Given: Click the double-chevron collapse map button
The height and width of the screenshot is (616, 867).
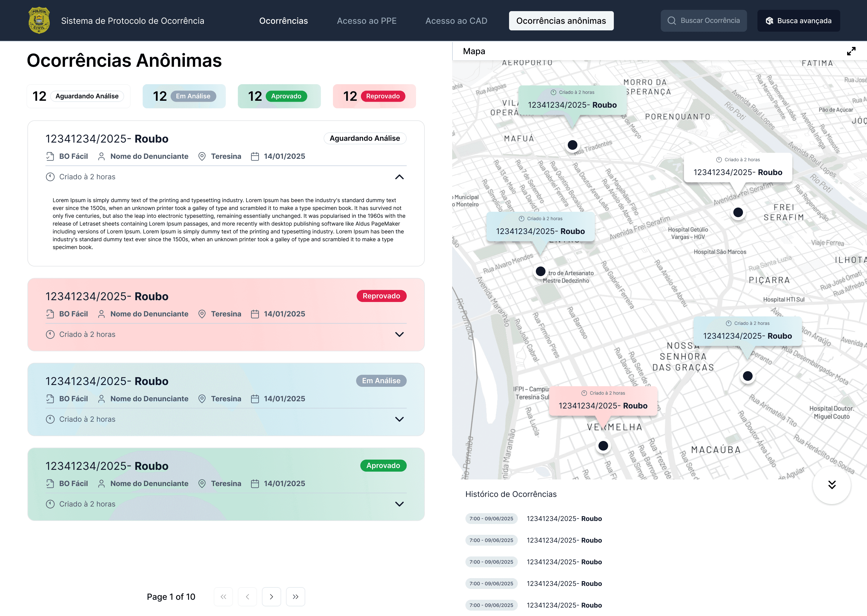Looking at the screenshot, I should coord(831,485).
